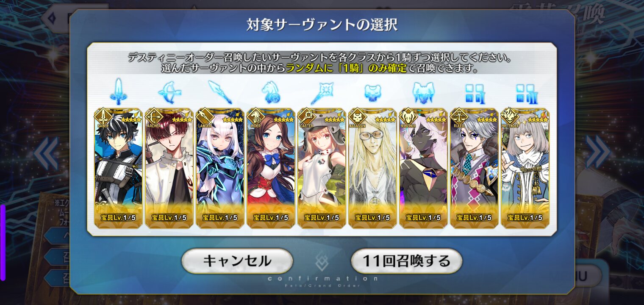The width and height of the screenshot is (644, 305).
Task: Select the Archer class bow icon
Action: (x=169, y=91)
